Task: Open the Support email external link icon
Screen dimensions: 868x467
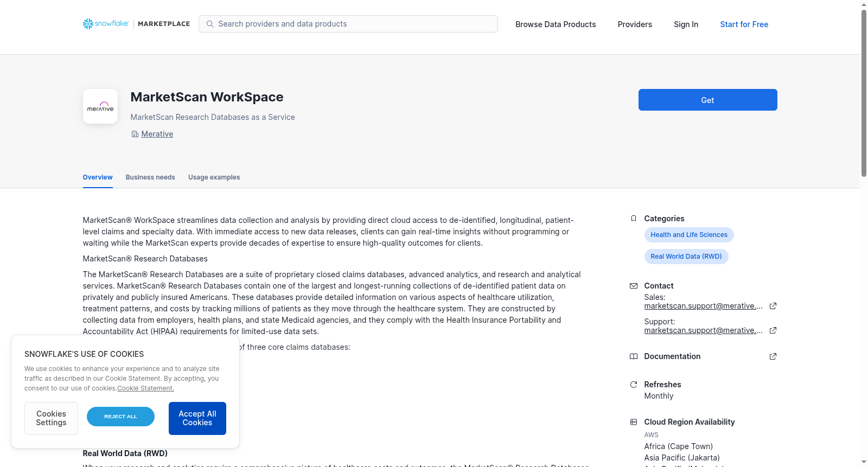Action: click(773, 330)
